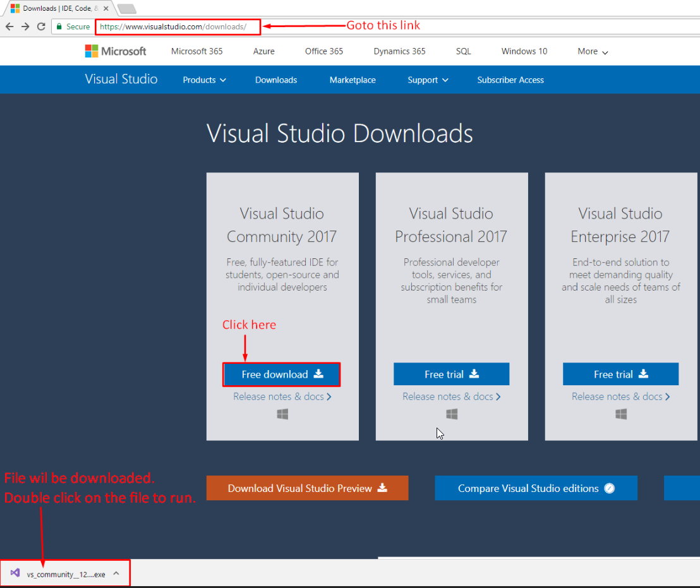This screenshot has height=588, width=700.
Task: Open the SQL menu item
Action: (463, 51)
